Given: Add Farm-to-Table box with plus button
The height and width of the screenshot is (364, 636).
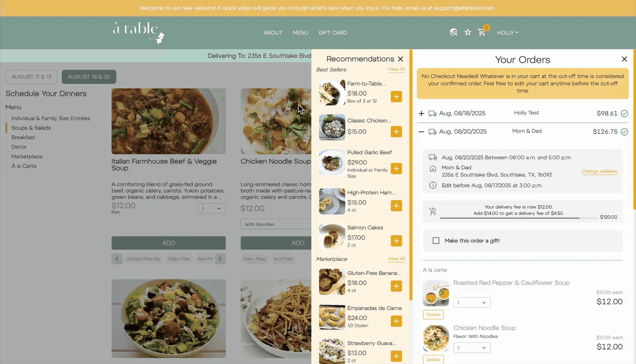Looking at the screenshot, I should [396, 97].
